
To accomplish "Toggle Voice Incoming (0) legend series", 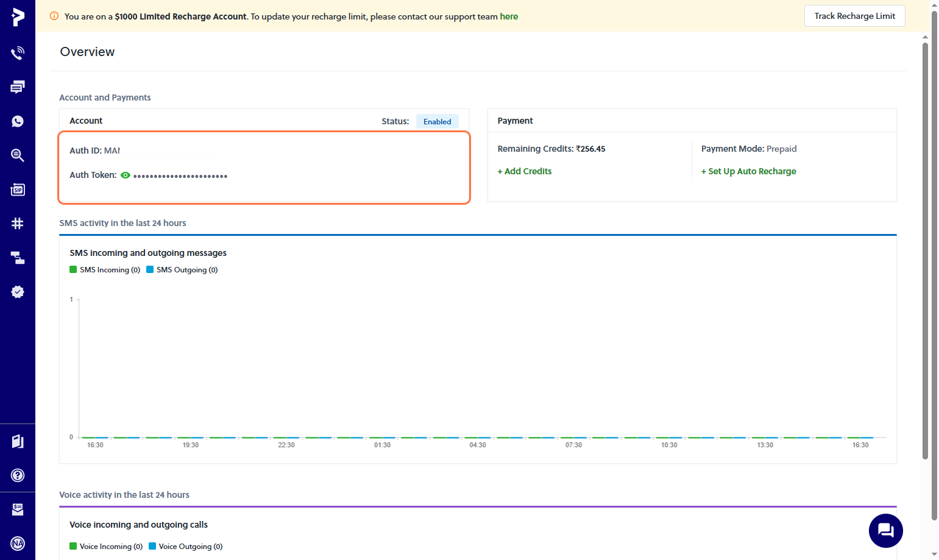I will 106,546.
